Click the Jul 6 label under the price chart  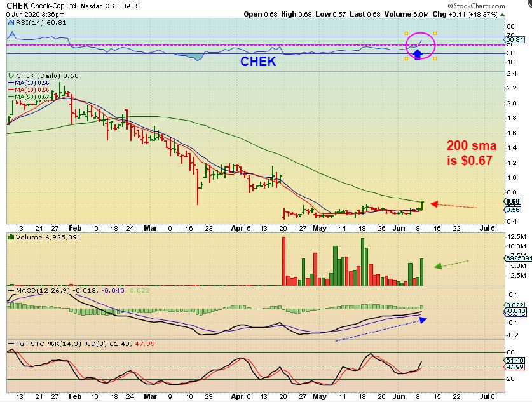click(x=488, y=228)
